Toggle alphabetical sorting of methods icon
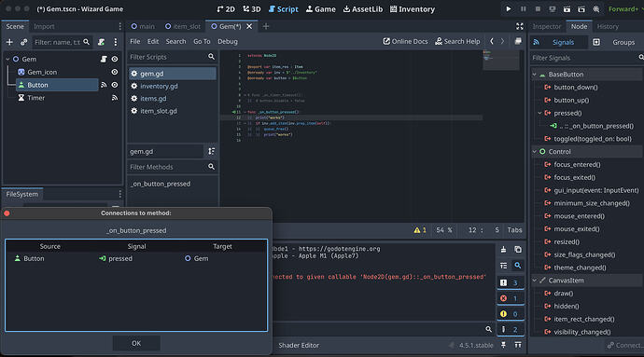 tap(211, 151)
